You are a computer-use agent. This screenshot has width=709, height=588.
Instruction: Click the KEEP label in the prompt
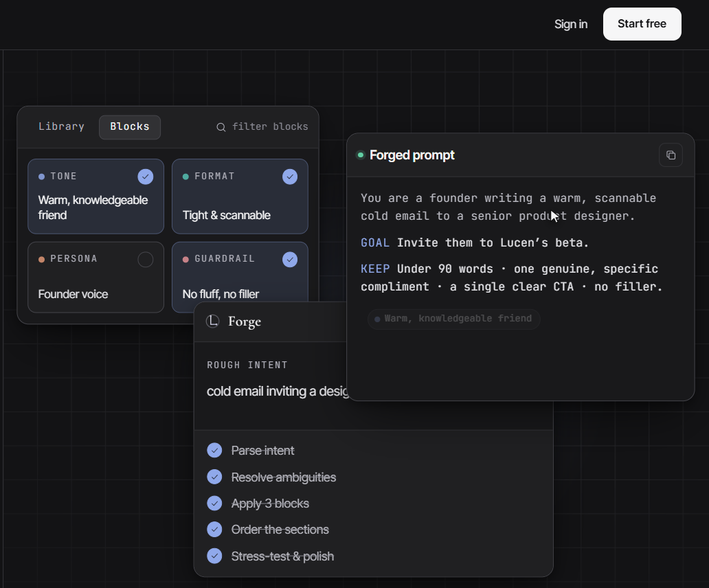[x=375, y=269]
